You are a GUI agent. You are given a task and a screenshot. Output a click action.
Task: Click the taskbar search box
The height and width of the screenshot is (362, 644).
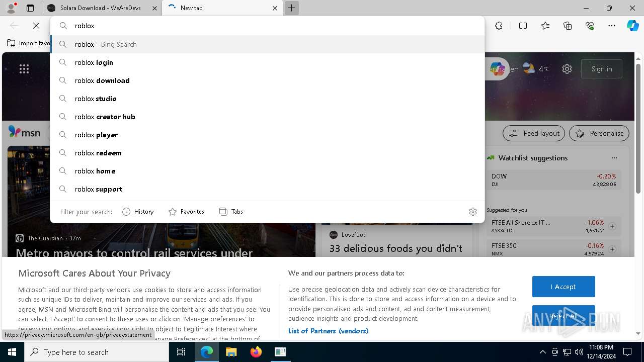point(97,352)
